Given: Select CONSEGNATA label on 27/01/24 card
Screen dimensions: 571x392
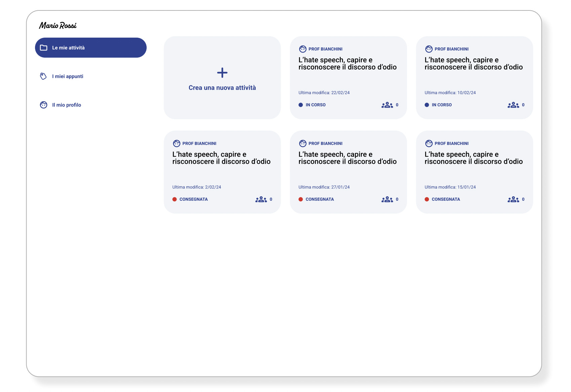Looking at the screenshot, I should point(319,199).
